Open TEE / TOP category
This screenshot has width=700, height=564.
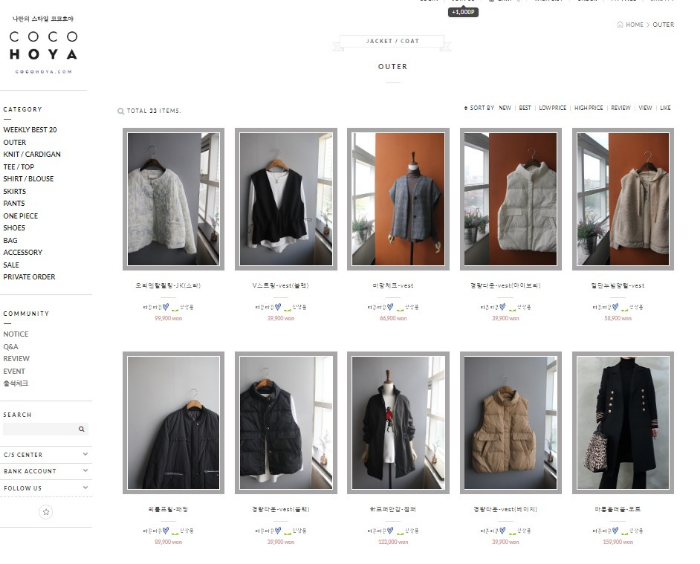click(x=19, y=167)
